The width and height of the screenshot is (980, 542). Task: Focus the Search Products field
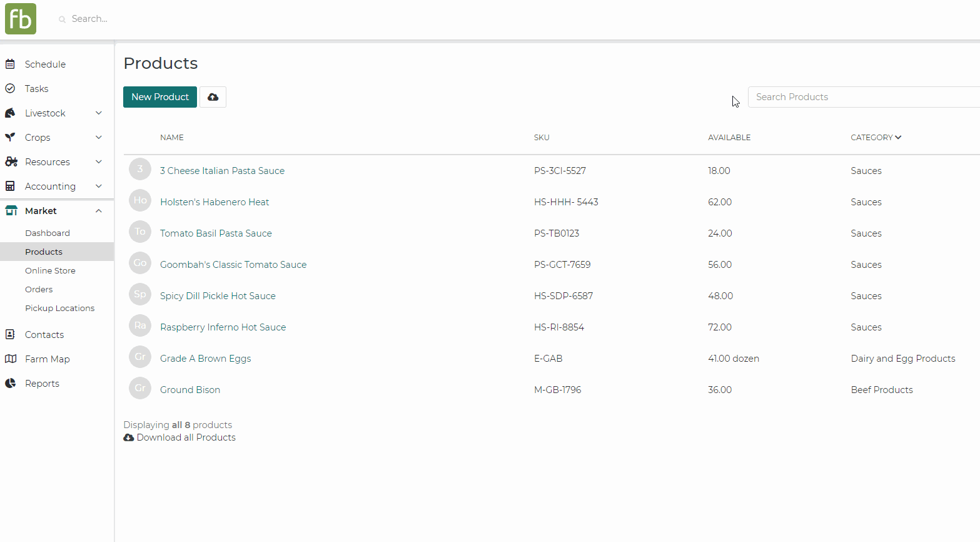coord(863,97)
